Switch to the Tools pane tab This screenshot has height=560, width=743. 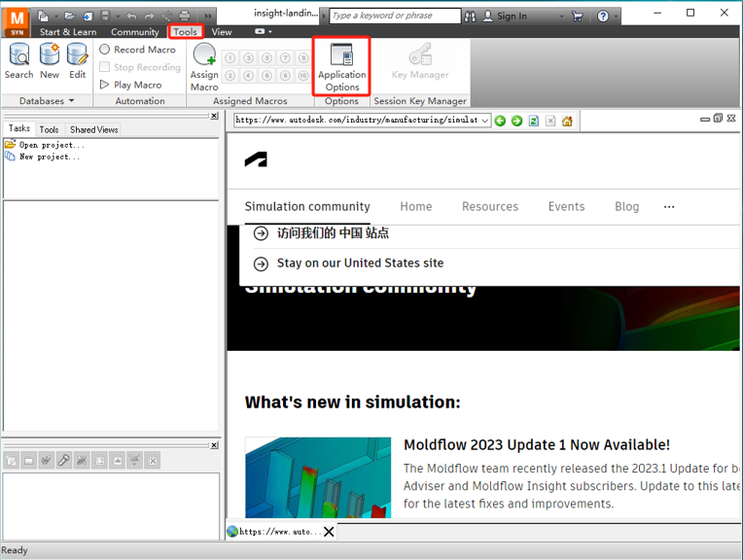[49, 129]
